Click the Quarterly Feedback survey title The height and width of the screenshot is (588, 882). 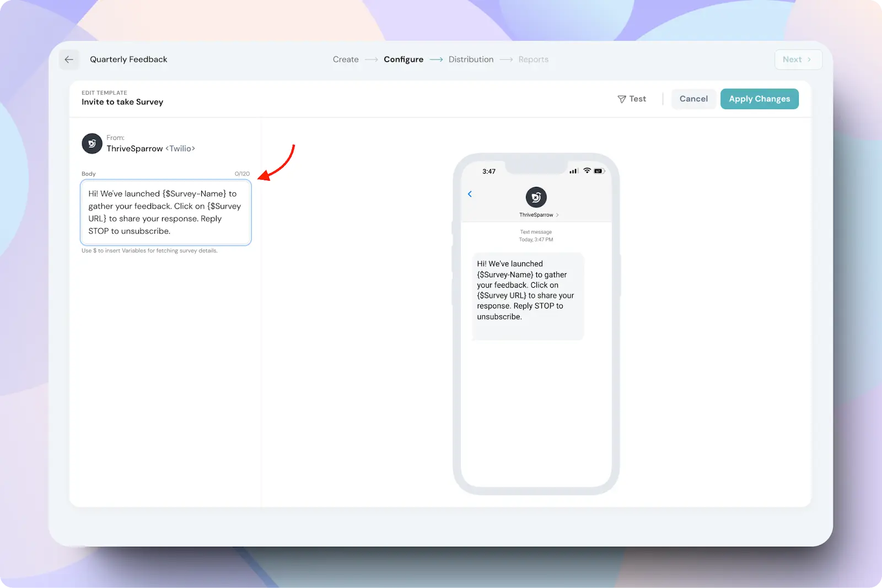tap(128, 60)
